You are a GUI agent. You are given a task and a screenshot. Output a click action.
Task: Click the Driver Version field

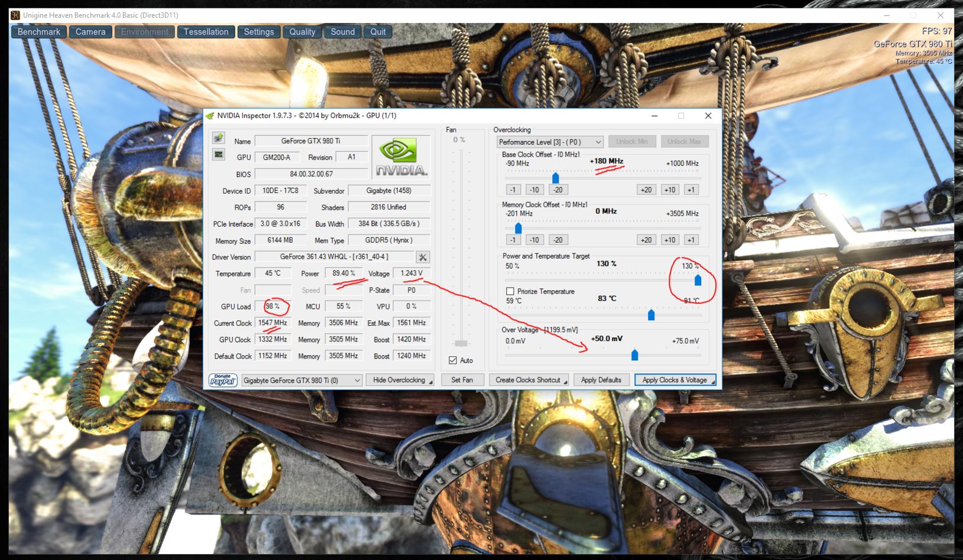(334, 257)
